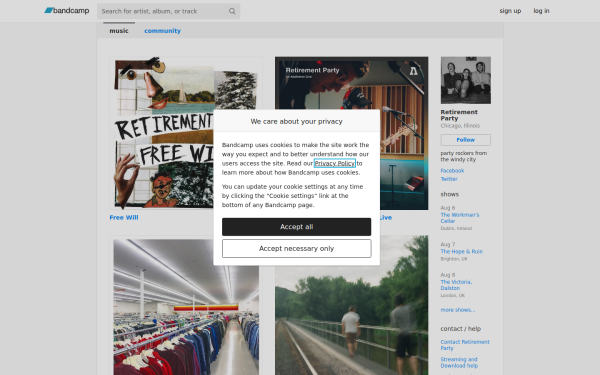Open the clothing store album cover
This screenshot has height=375, width=600.
coord(186,305)
